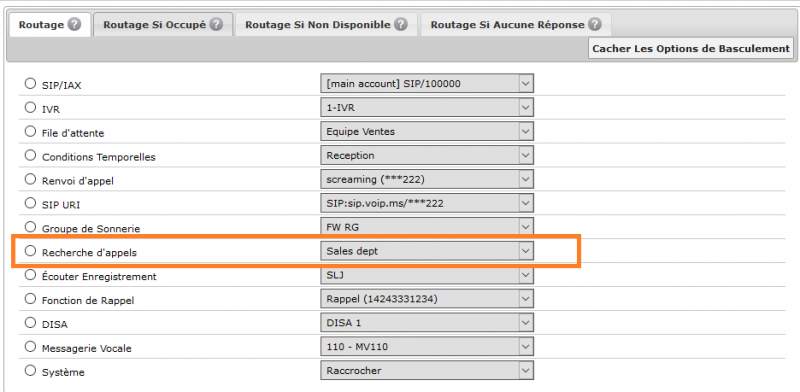Open the FW RG ring group dropdown

pyautogui.click(x=427, y=227)
